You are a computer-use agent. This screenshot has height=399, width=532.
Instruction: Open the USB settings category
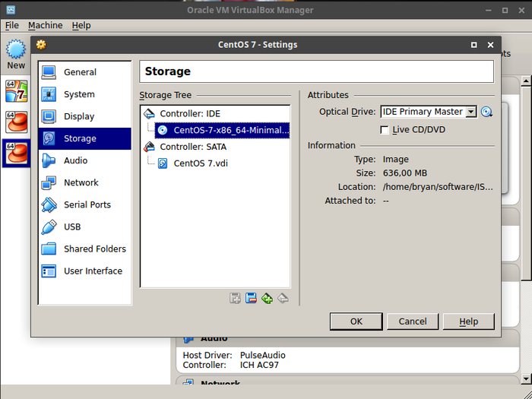click(84, 226)
